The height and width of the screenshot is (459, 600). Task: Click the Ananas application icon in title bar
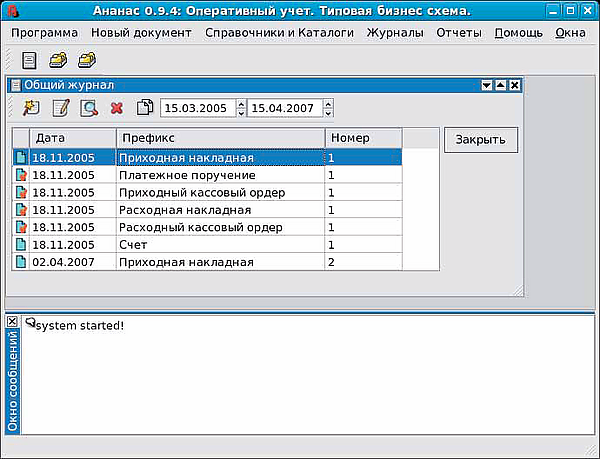click(x=13, y=11)
